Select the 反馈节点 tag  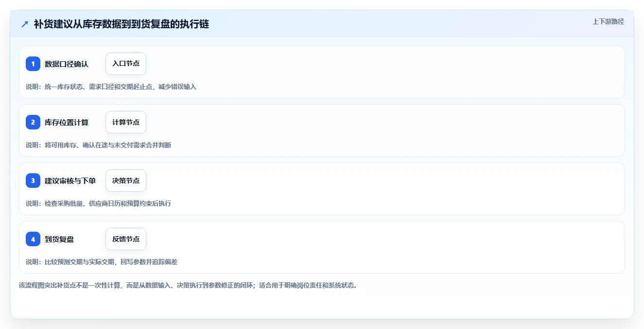[126, 239]
